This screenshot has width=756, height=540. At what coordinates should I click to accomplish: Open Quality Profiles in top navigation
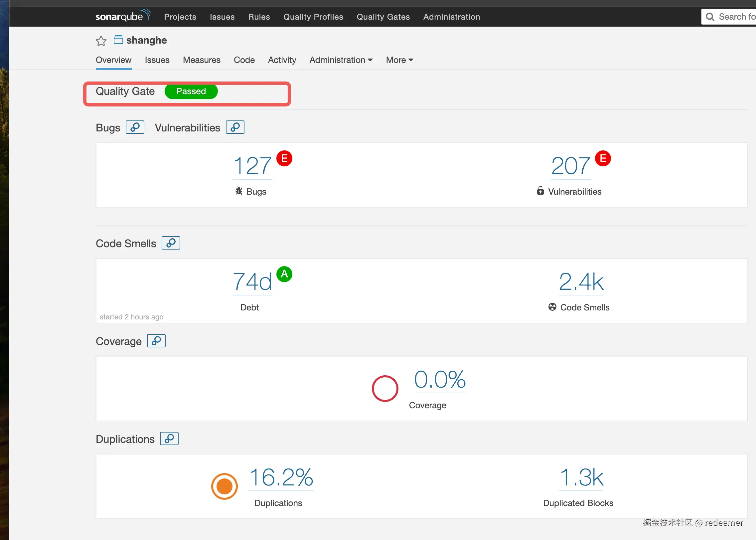[313, 17]
